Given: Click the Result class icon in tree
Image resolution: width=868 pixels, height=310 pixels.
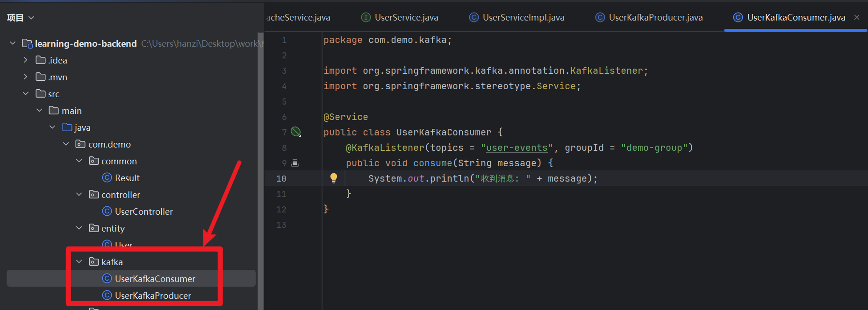Looking at the screenshot, I should (x=107, y=178).
